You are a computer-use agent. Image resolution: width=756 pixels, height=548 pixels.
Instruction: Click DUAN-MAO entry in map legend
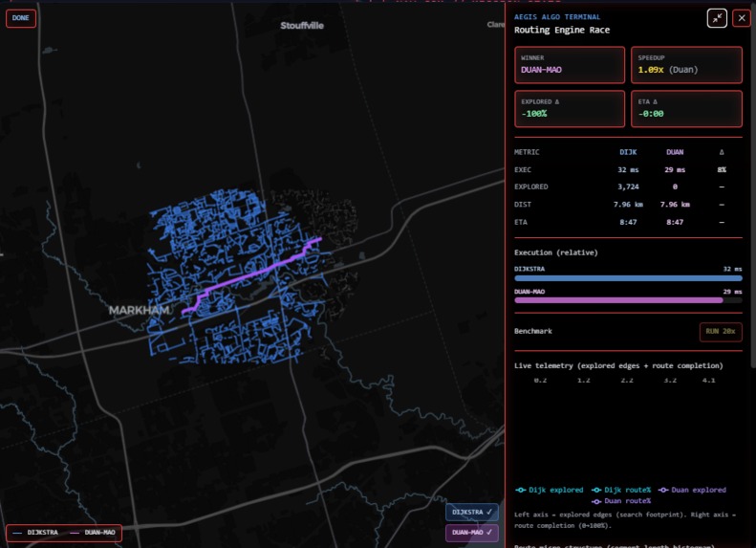(93, 532)
